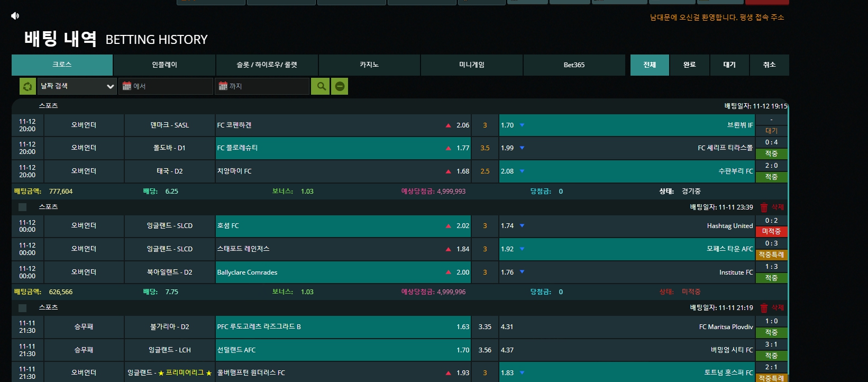Filter by 완료 status

click(x=689, y=65)
